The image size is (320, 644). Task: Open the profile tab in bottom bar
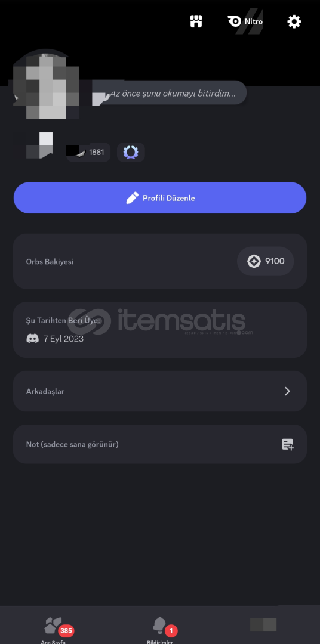click(263, 625)
